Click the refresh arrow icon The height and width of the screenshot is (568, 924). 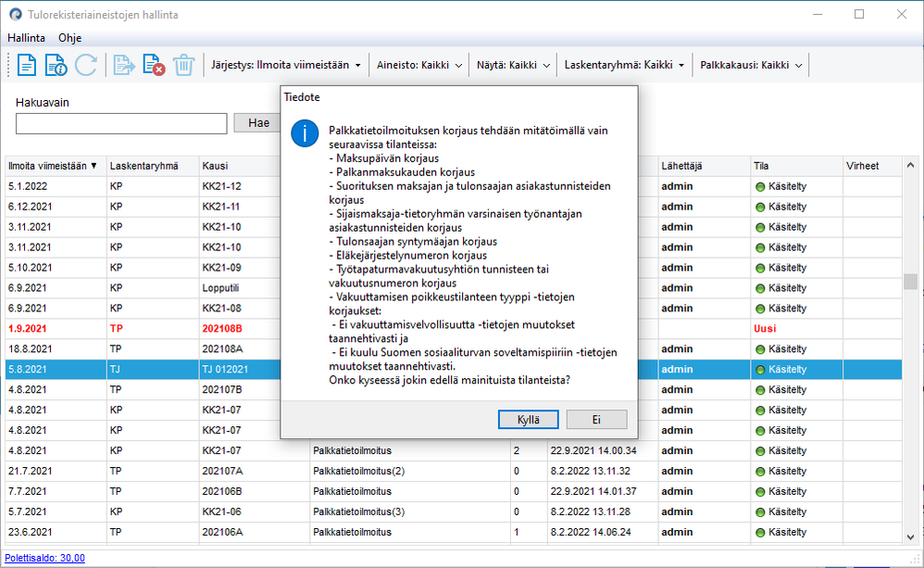pyautogui.click(x=86, y=65)
